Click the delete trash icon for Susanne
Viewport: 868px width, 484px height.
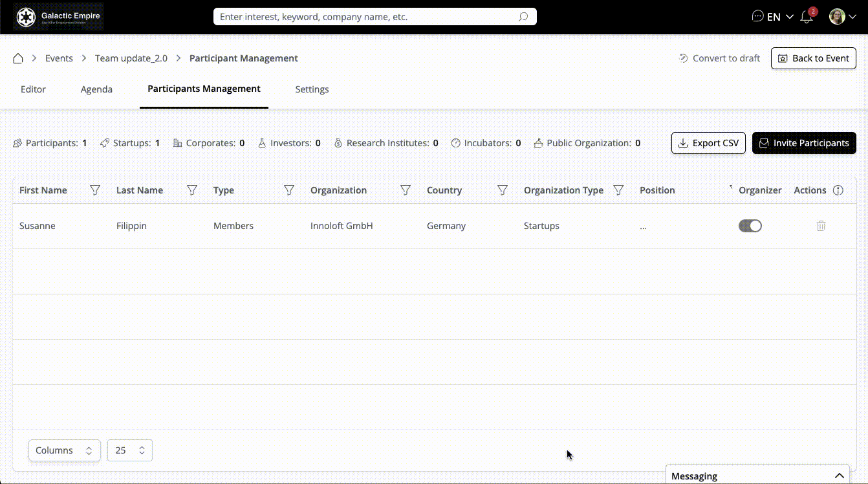click(821, 226)
